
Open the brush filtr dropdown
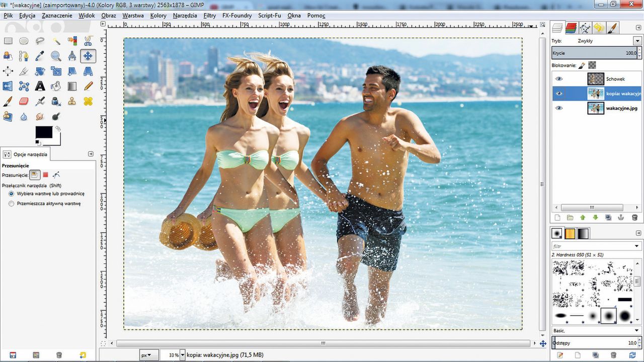tap(637, 246)
